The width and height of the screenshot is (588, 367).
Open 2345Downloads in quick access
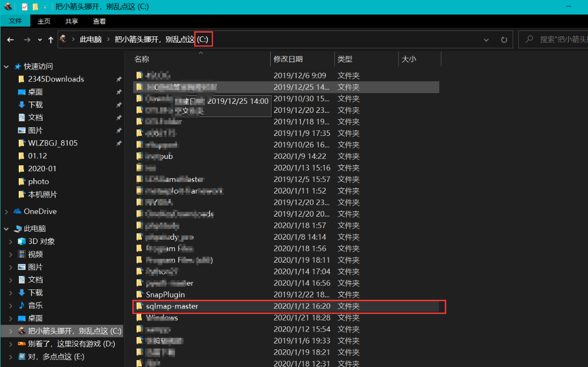(56, 79)
